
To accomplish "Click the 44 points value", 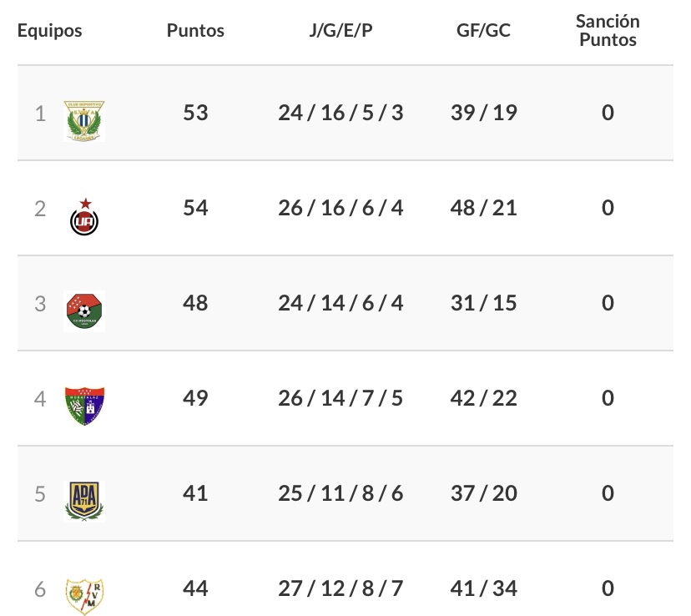I will 195,588.
